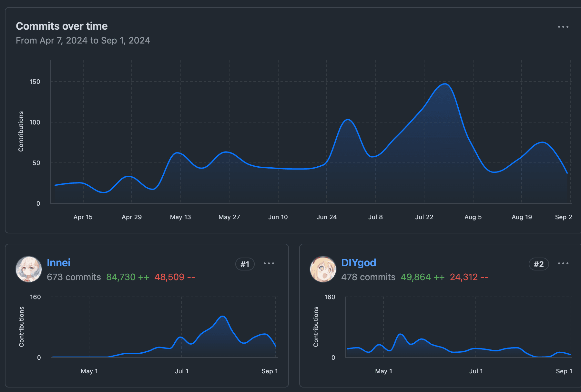Click the Commits over time heading
Screen dimensions: 581x392
(x=62, y=26)
